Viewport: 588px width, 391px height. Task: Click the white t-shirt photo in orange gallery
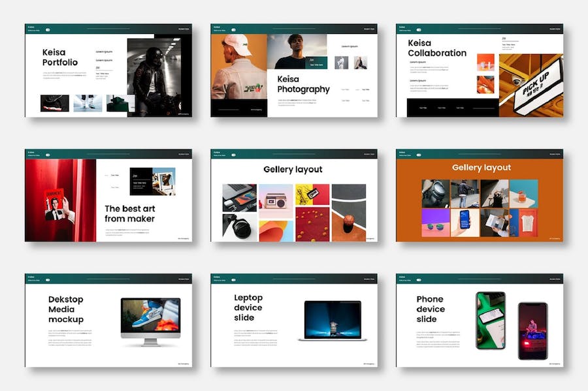tap(524, 223)
